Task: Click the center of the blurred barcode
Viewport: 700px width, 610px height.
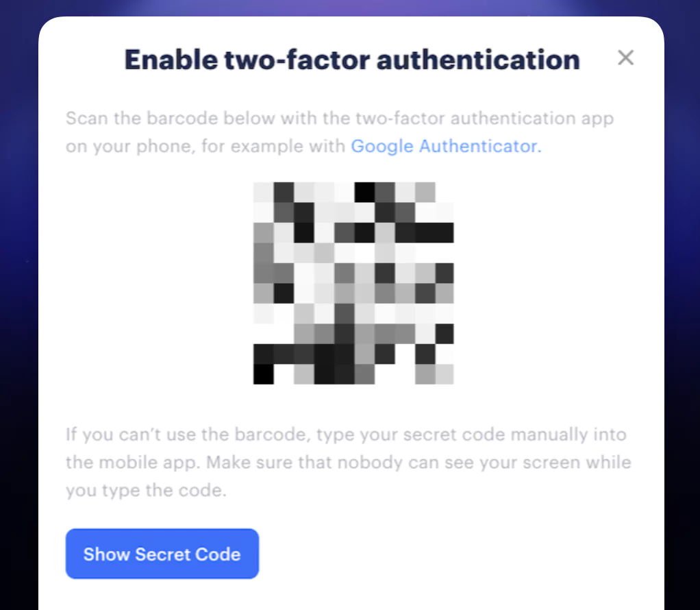Action: pyautogui.click(x=353, y=283)
